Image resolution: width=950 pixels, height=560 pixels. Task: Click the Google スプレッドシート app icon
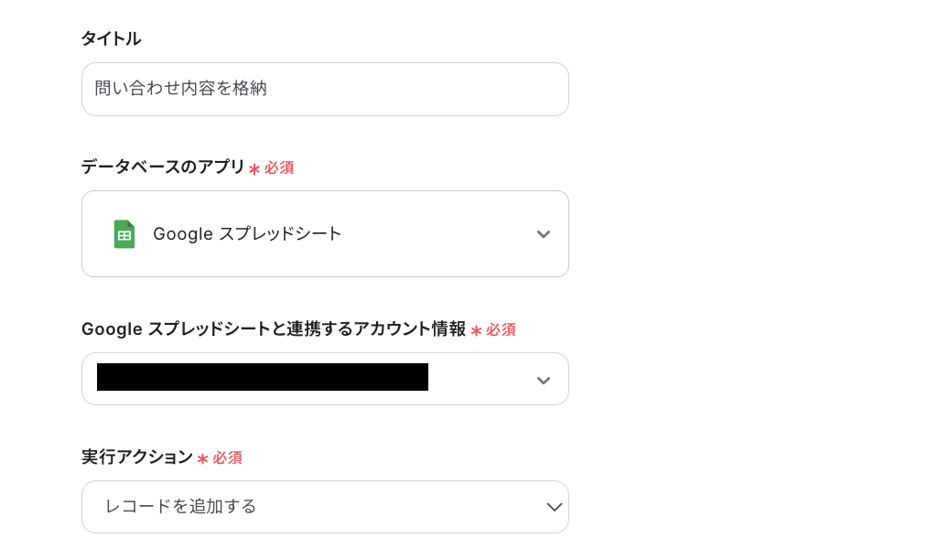click(x=124, y=234)
